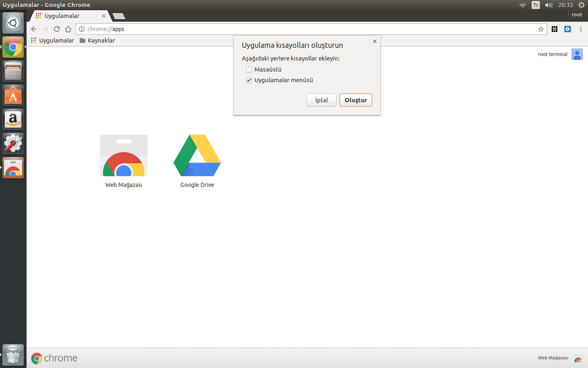Go back with the browser back arrow
The width and height of the screenshot is (588, 368).
(x=34, y=29)
